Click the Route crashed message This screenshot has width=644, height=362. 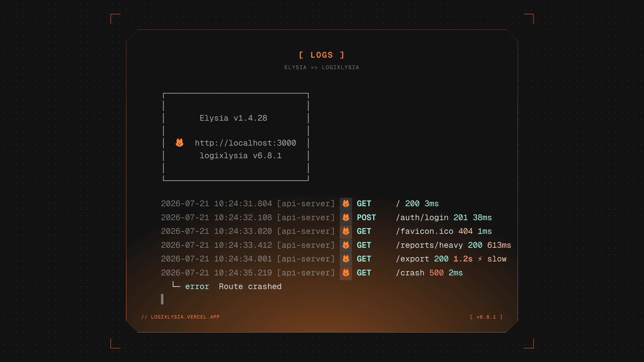250,287
